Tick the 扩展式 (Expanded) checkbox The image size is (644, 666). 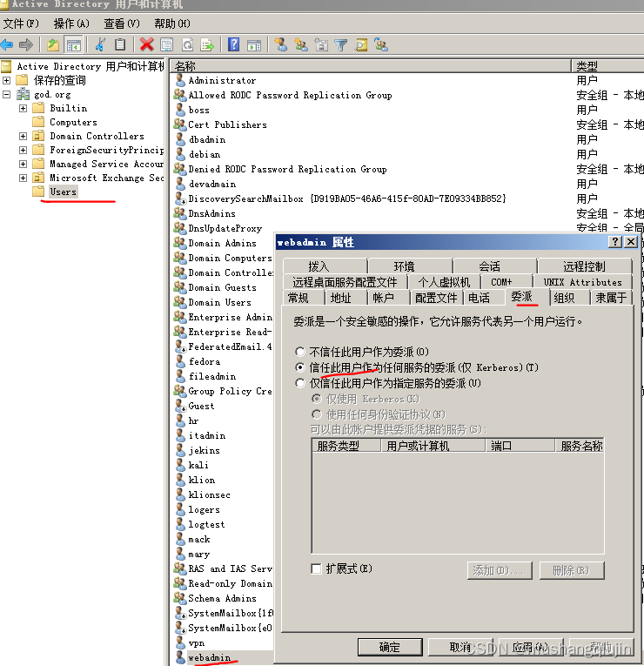(316, 568)
